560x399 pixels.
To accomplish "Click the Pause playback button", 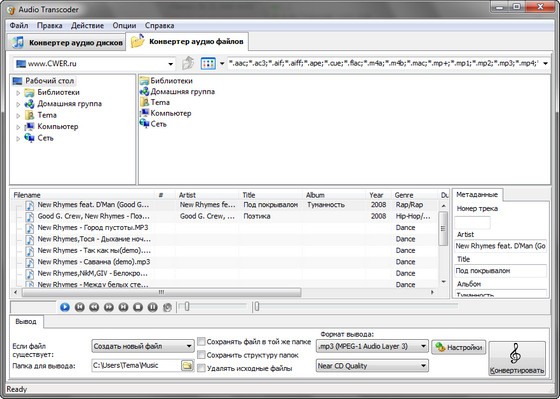I will [152, 307].
